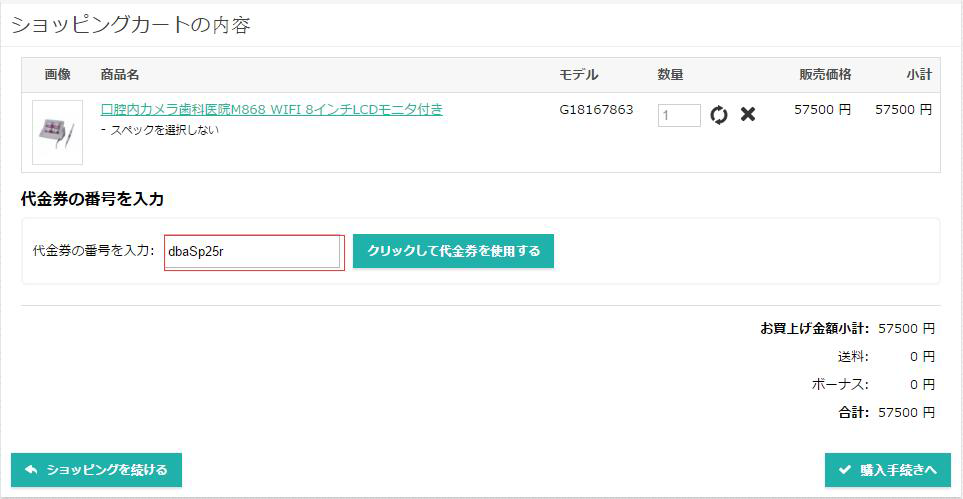The height and width of the screenshot is (499, 963).
Task: Click the quantity input field
Action: [679, 116]
